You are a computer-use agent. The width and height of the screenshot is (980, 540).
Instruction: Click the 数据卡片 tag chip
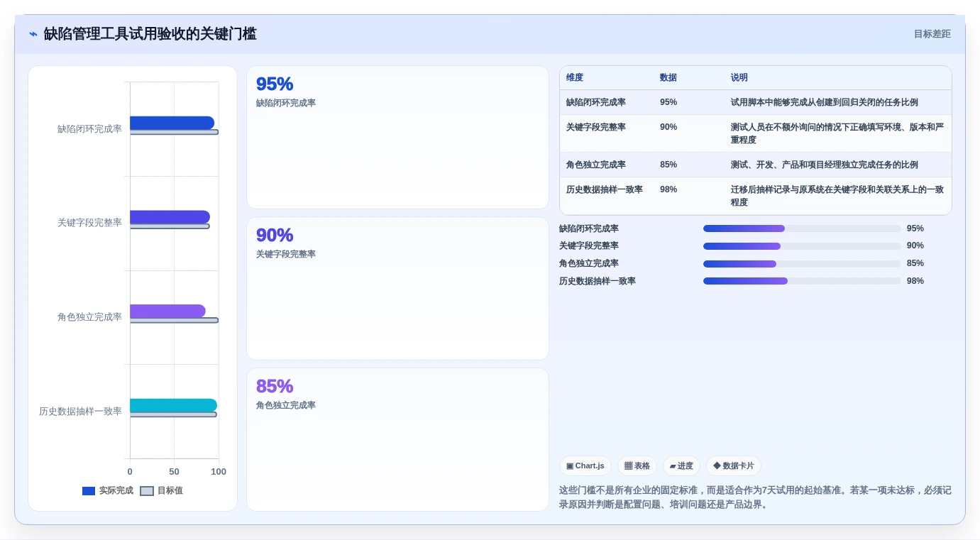click(734, 466)
